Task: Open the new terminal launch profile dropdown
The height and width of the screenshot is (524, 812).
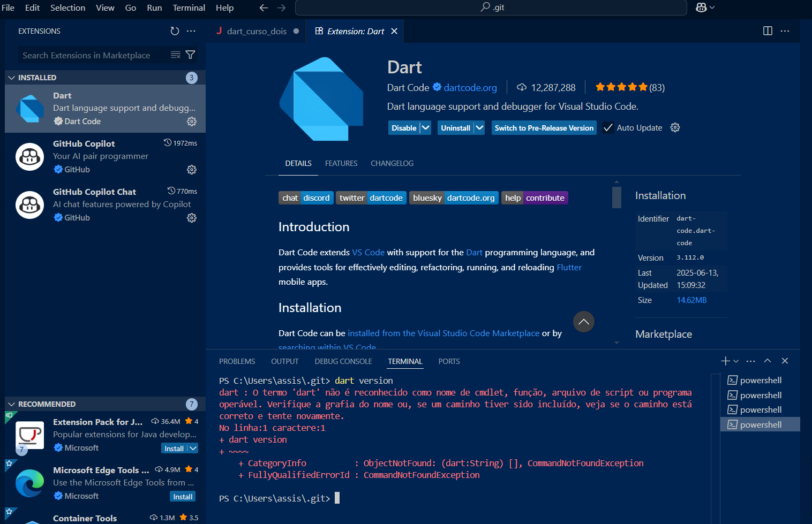Action: coord(736,361)
